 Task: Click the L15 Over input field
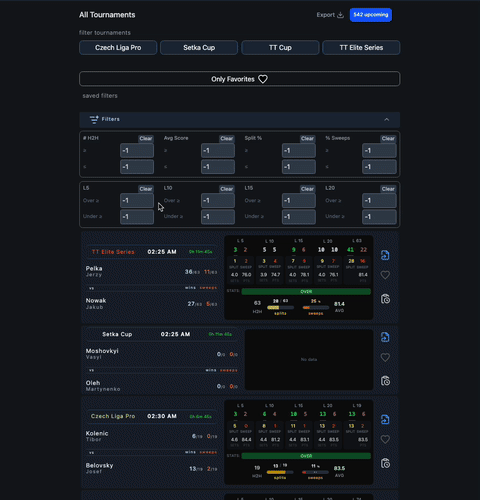(299, 201)
